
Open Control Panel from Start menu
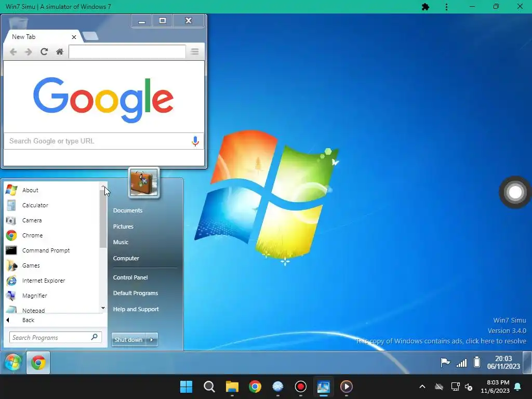point(130,277)
